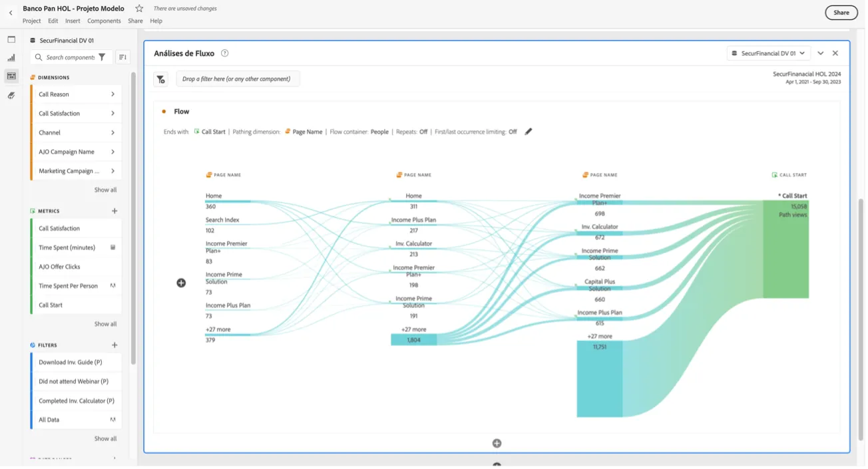Click the drop a filter here zone
868x469 pixels.
point(238,79)
